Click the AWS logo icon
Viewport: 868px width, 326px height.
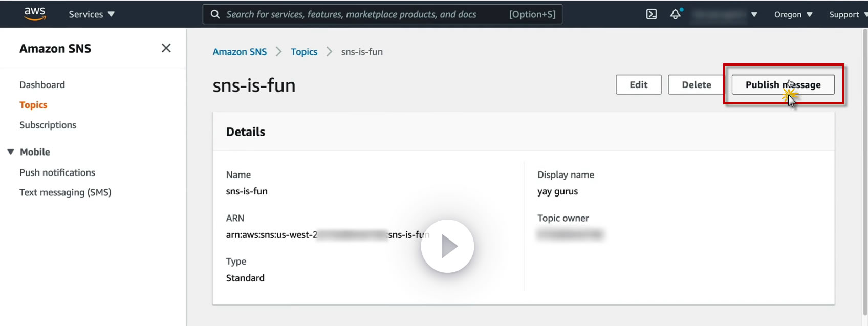[35, 14]
